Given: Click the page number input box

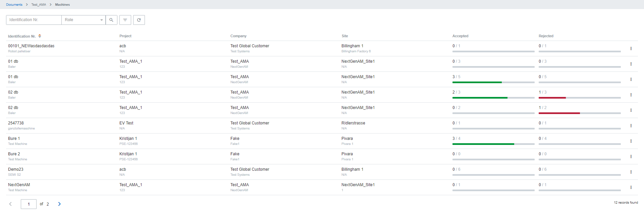Looking at the screenshot, I should 29,204.
